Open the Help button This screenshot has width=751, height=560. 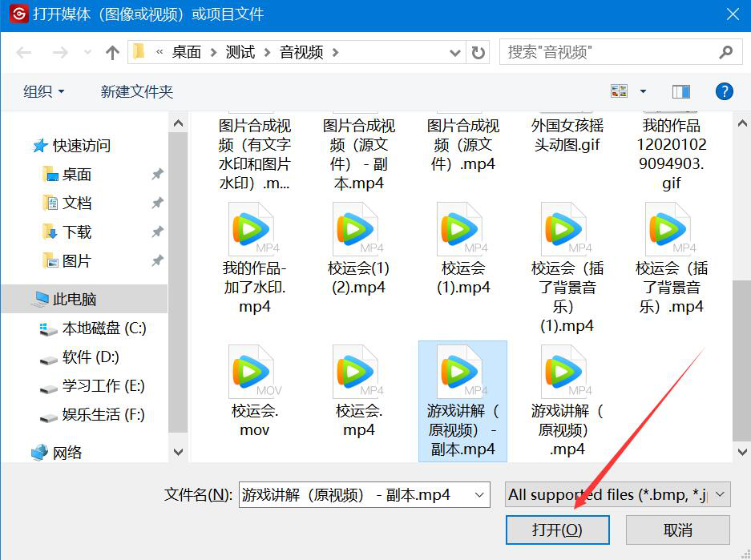click(725, 91)
